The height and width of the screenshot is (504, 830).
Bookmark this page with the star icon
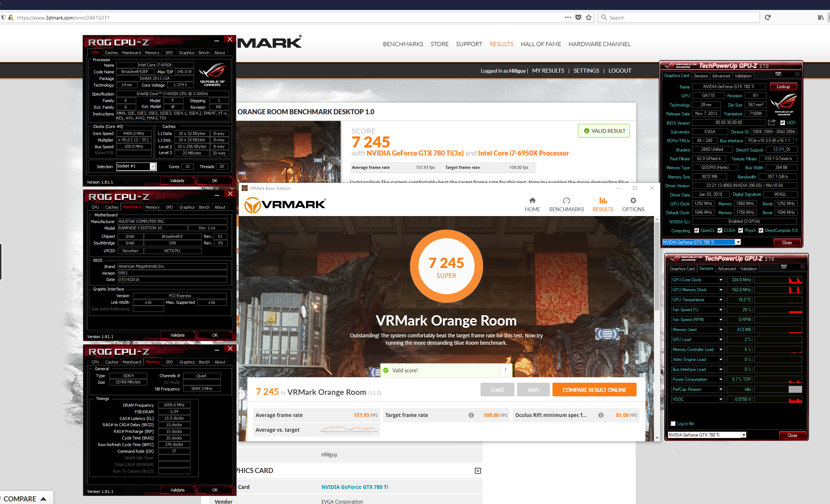point(589,17)
